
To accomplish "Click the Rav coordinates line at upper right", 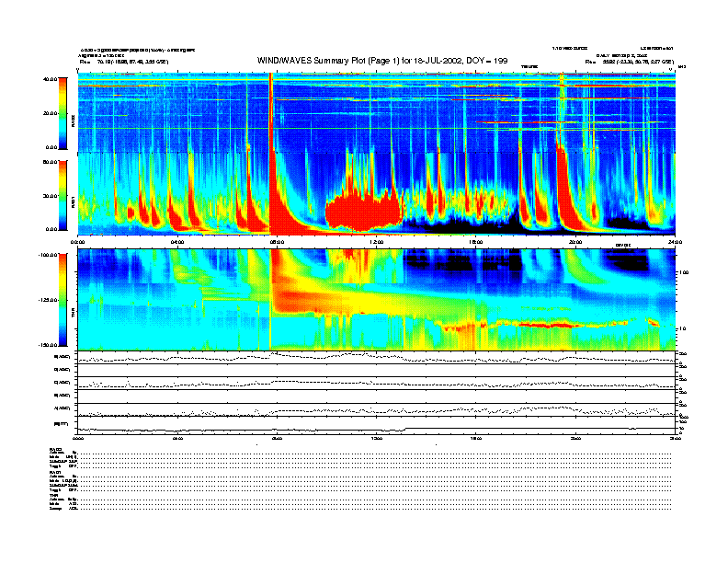I will coord(630,62).
